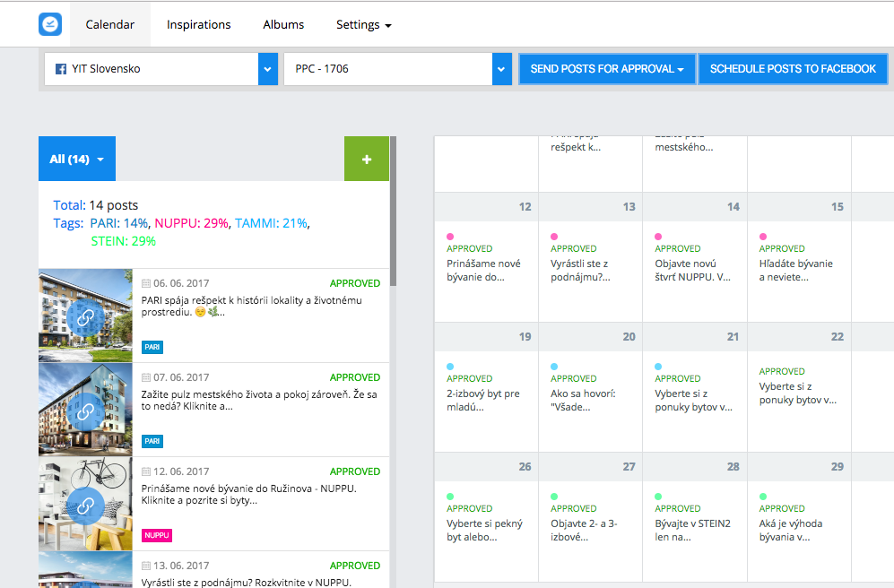Viewport: 894px width, 588px height.
Task: Open calendar post 'Bývajte v STEIN2 len na...'
Action: (x=692, y=531)
